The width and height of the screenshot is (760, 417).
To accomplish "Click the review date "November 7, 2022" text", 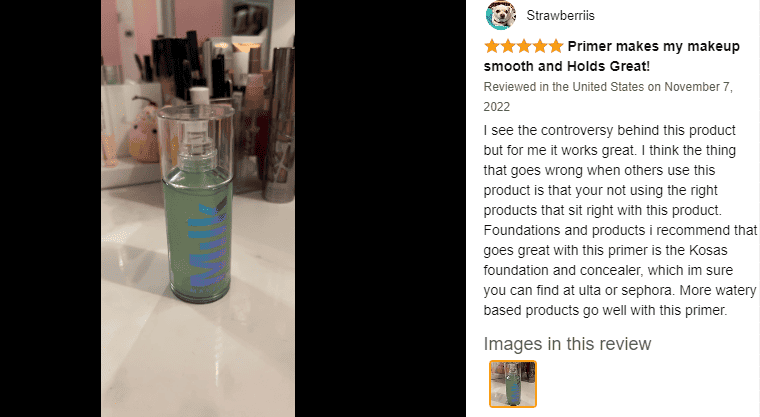I will coord(608,96).
